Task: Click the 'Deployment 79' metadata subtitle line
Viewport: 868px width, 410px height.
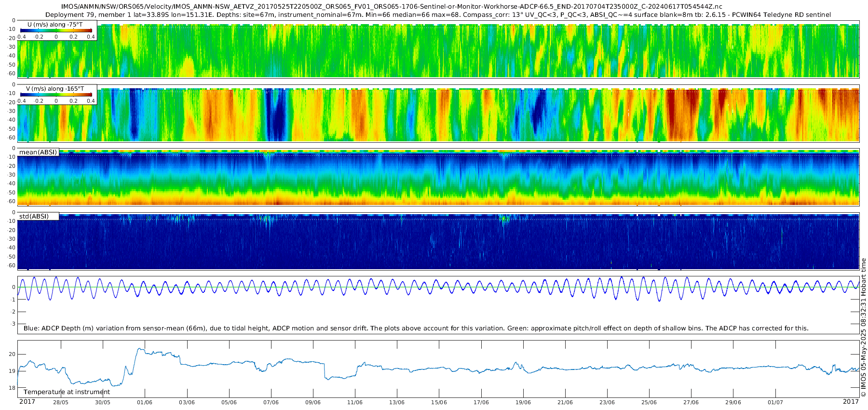Action: pyautogui.click(x=438, y=15)
